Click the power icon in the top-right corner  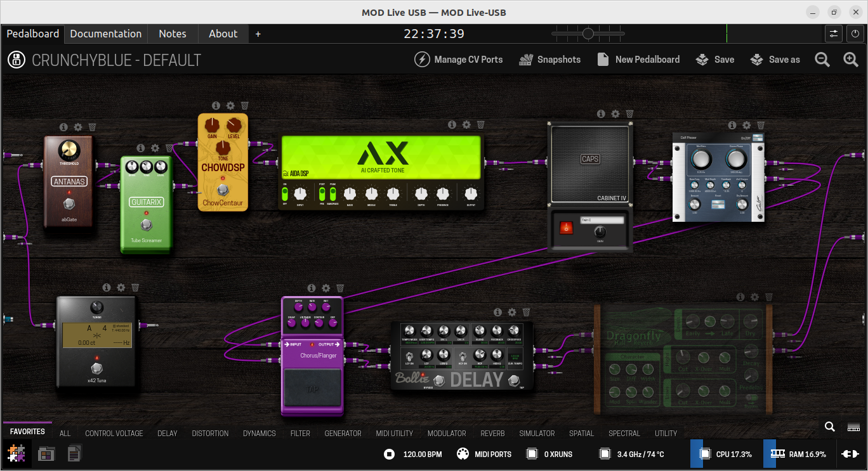tap(857, 34)
